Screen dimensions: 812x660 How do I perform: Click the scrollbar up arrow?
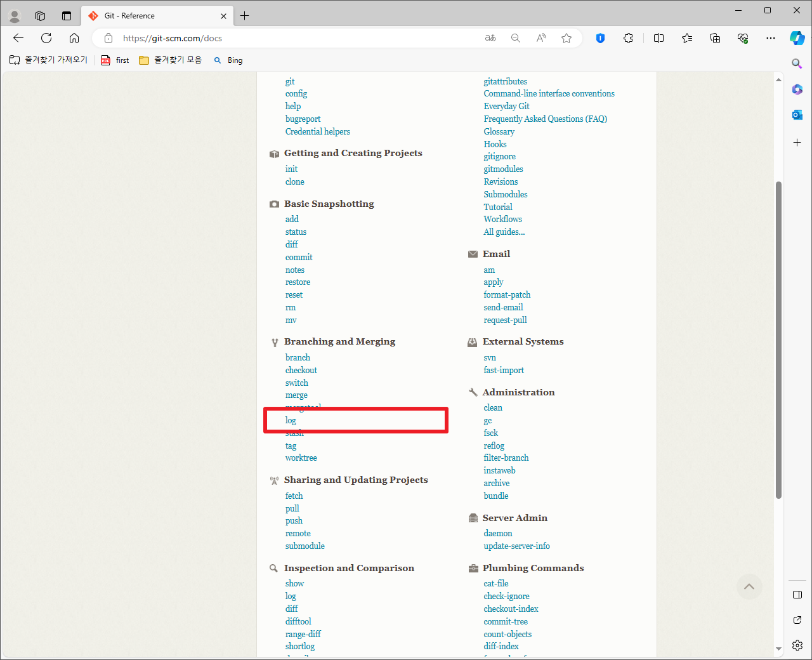coord(778,79)
